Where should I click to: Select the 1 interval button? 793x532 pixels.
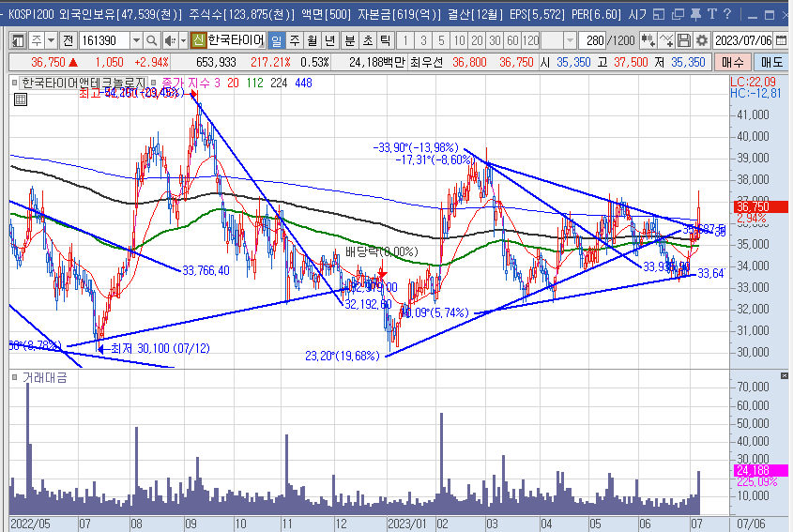point(405,40)
